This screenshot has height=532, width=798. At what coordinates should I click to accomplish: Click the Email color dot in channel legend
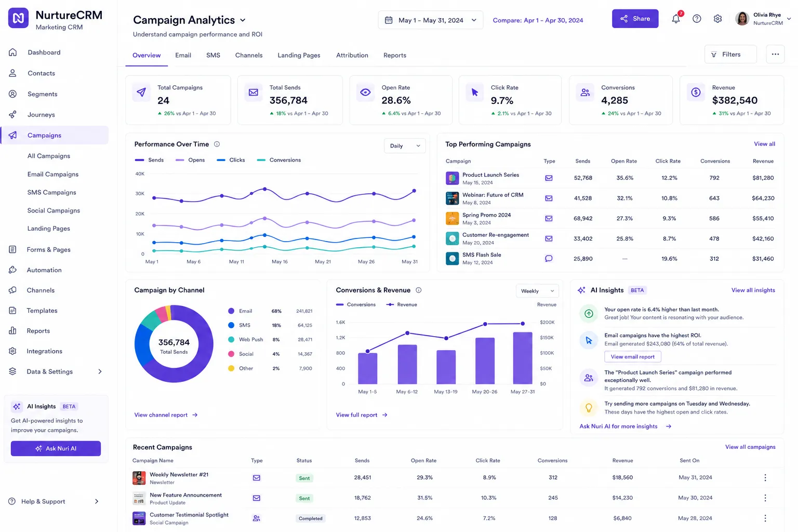tap(231, 311)
